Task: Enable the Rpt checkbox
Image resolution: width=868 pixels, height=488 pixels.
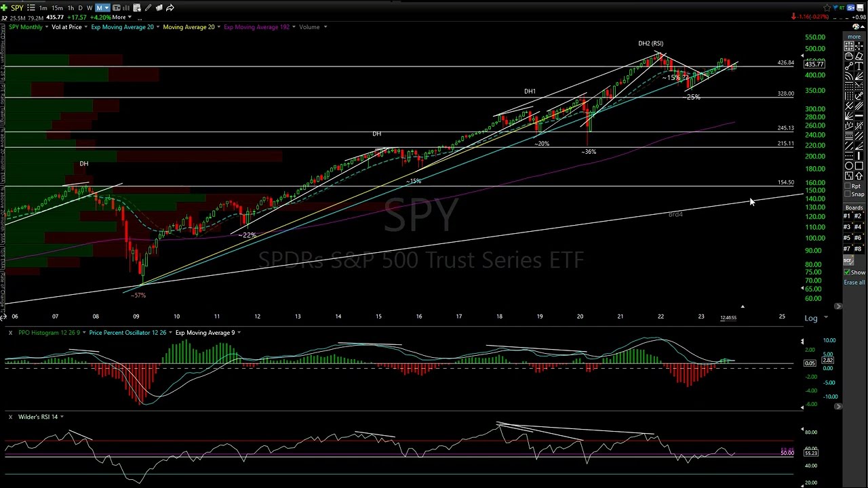Action: coord(847,186)
